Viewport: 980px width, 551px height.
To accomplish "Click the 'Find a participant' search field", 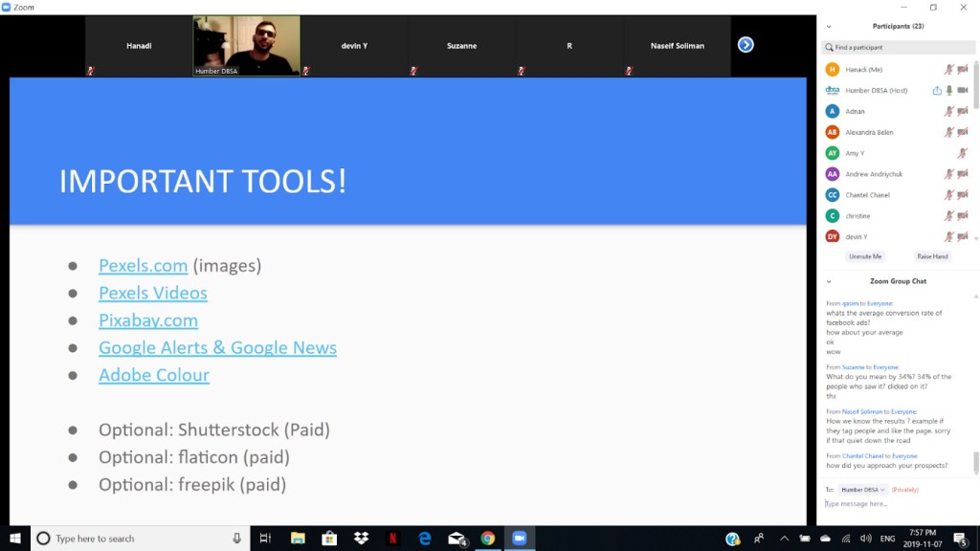I will [895, 47].
